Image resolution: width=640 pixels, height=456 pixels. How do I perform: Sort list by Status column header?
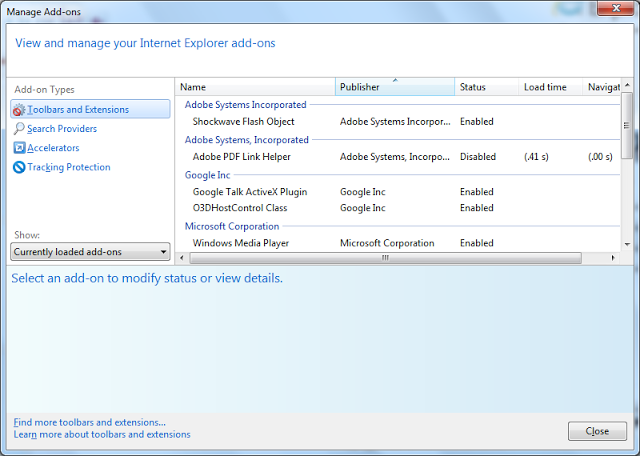487,87
